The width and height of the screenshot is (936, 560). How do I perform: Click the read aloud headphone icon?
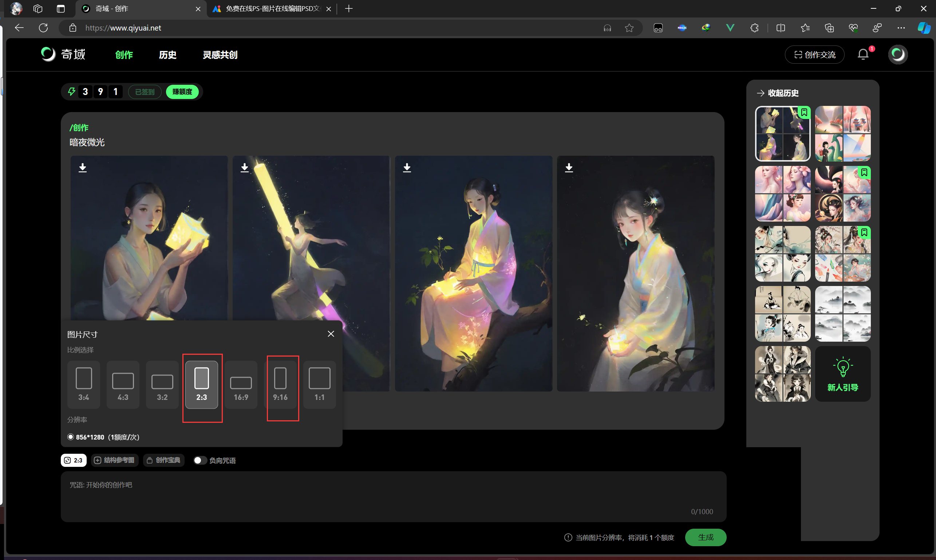click(607, 28)
